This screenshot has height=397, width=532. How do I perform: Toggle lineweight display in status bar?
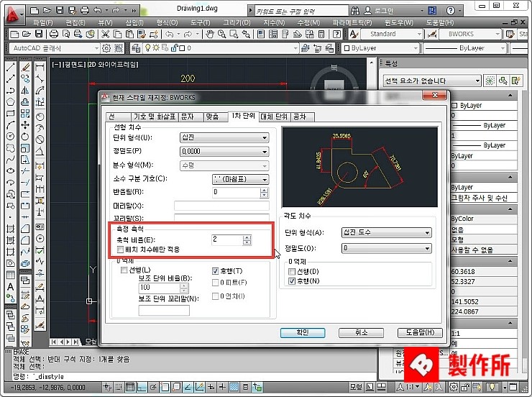222,387
